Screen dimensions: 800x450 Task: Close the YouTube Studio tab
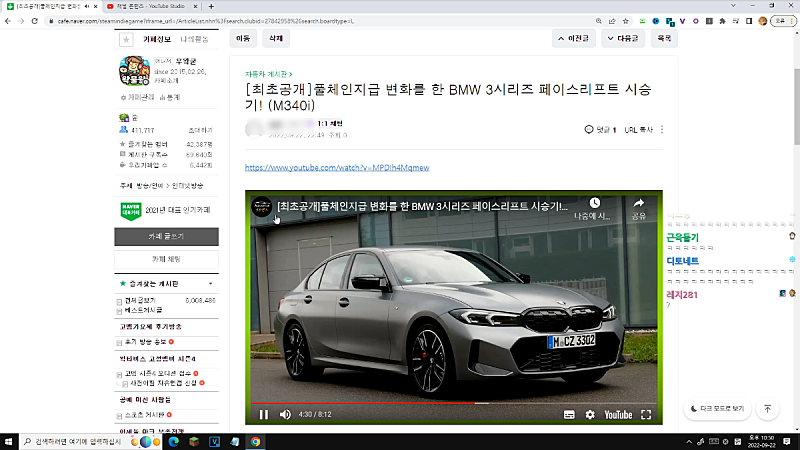(195, 6)
